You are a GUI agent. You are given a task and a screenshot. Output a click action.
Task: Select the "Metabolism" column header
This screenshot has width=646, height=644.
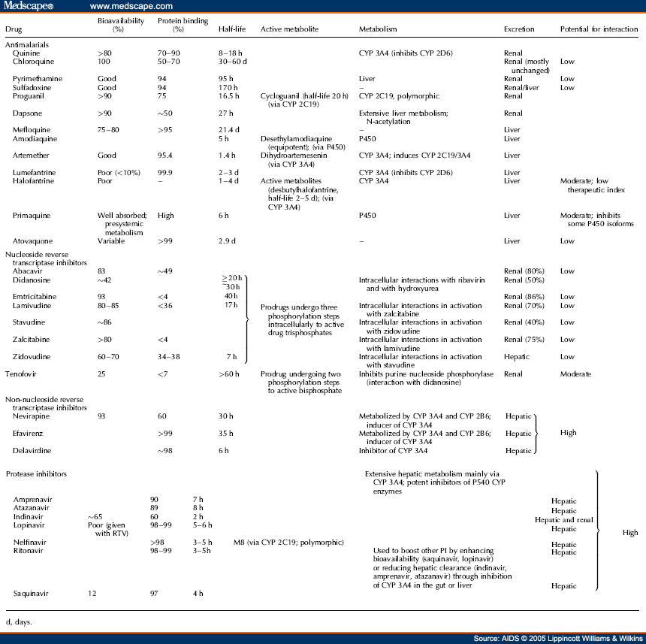coord(378,29)
